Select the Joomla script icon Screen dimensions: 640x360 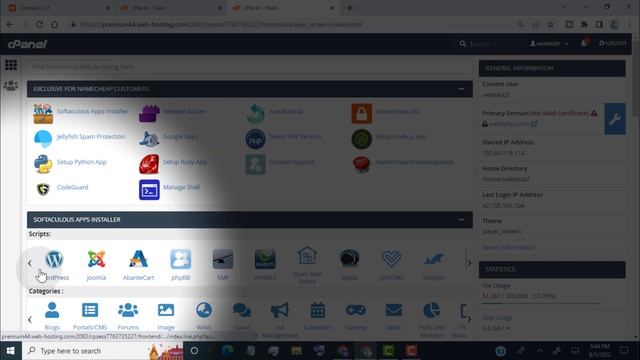point(96,259)
